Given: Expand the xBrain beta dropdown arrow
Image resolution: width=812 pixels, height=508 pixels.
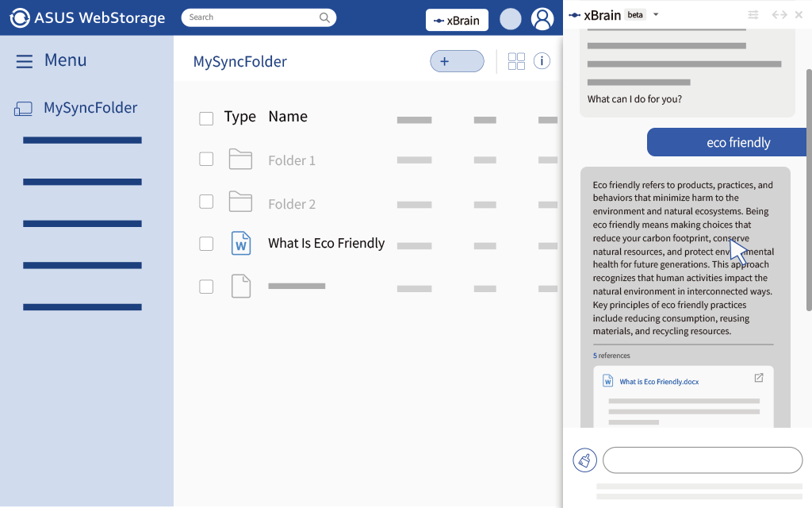Looking at the screenshot, I should 656,15.
